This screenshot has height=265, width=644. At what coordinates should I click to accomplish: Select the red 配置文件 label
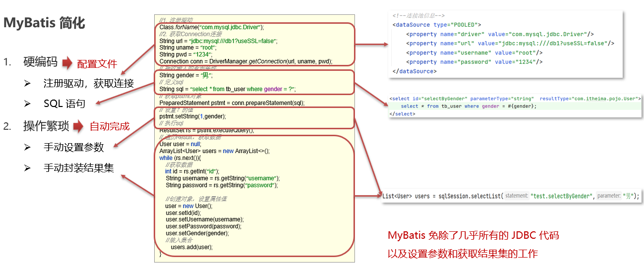click(x=97, y=64)
